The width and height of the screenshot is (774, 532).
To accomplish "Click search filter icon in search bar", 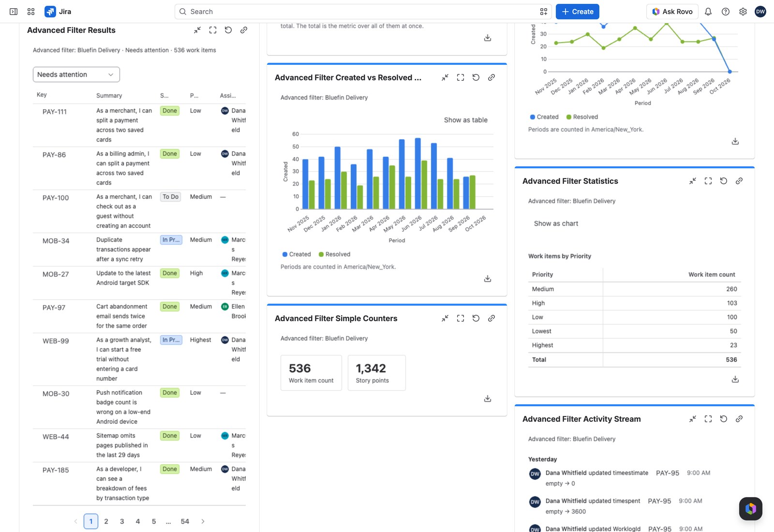I will coord(544,12).
